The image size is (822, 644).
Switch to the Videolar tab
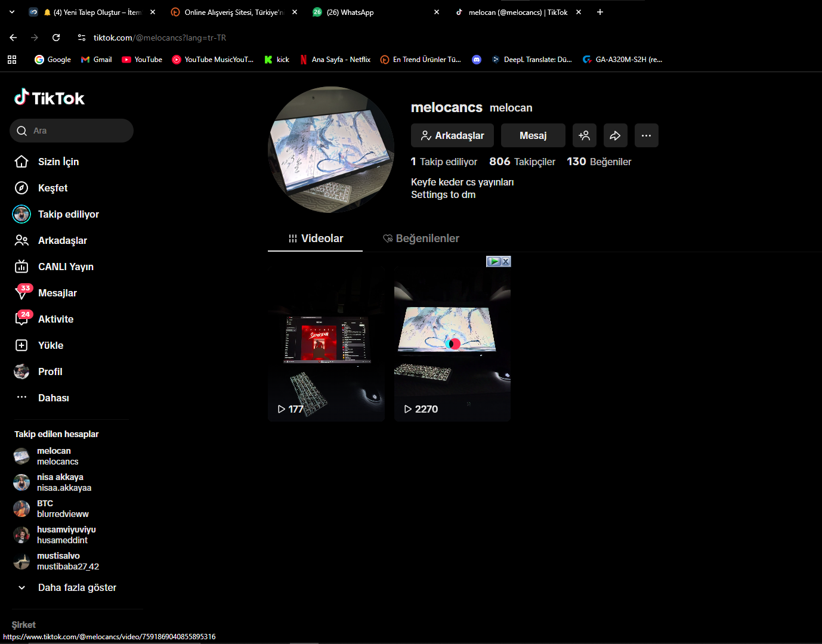point(315,239)
